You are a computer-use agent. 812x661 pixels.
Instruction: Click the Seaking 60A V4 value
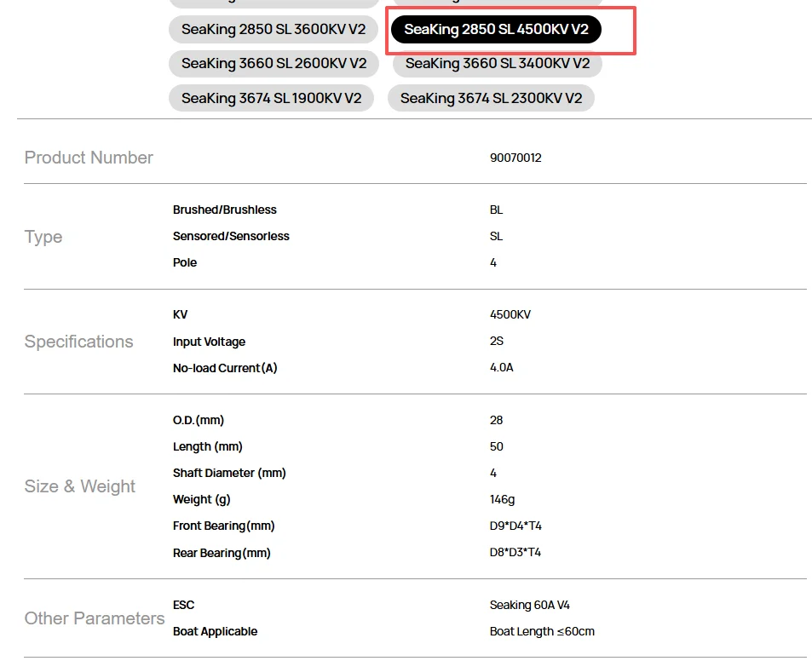[530, 605]
